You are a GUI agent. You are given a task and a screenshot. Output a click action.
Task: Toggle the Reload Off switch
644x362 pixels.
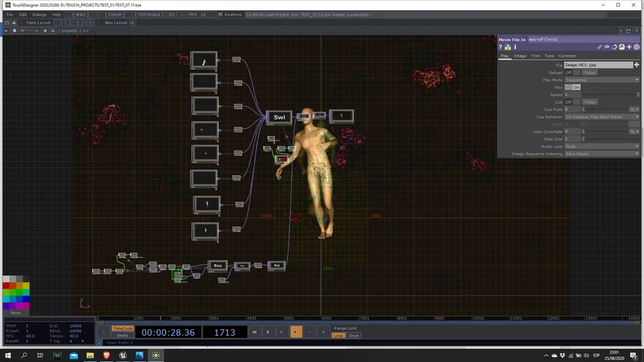[x=571, y=72]
